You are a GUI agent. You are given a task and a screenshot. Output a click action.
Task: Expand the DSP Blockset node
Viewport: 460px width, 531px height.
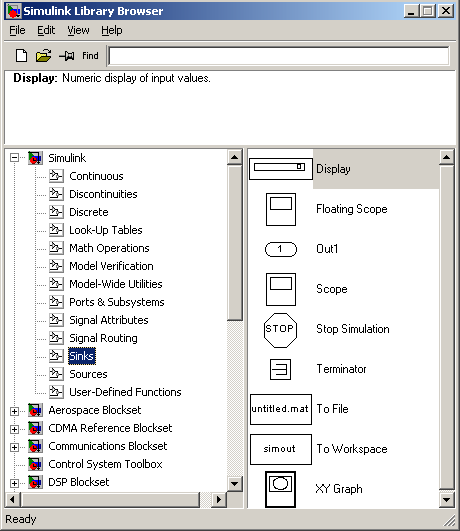pyautogui.click(x=14, y=483)
